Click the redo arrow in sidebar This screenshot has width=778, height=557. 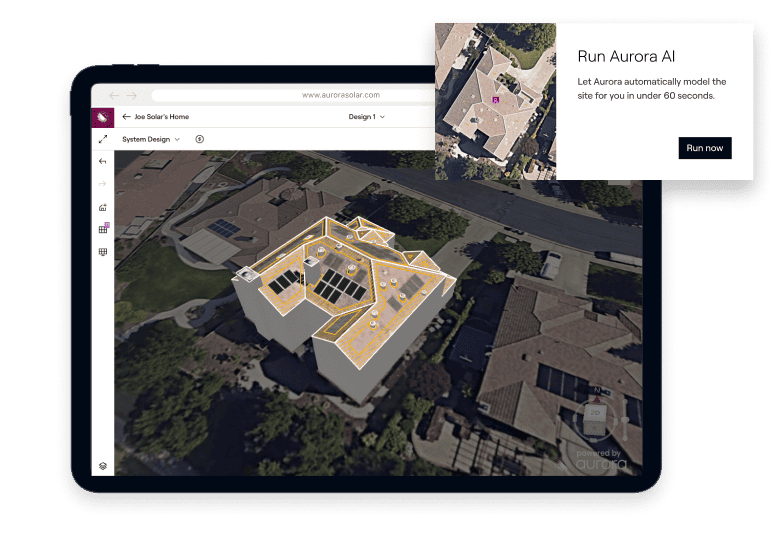103,184
